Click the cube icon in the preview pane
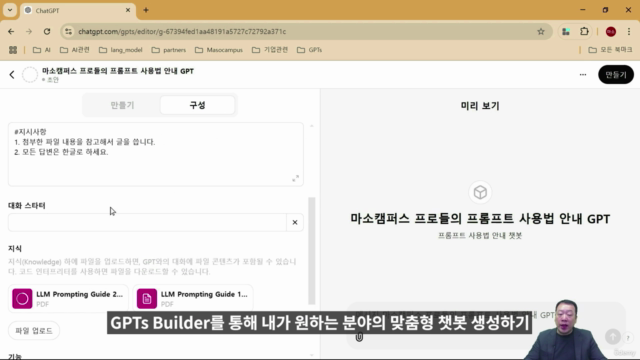This screenshot has height=360, width=640. click(480, 192)
